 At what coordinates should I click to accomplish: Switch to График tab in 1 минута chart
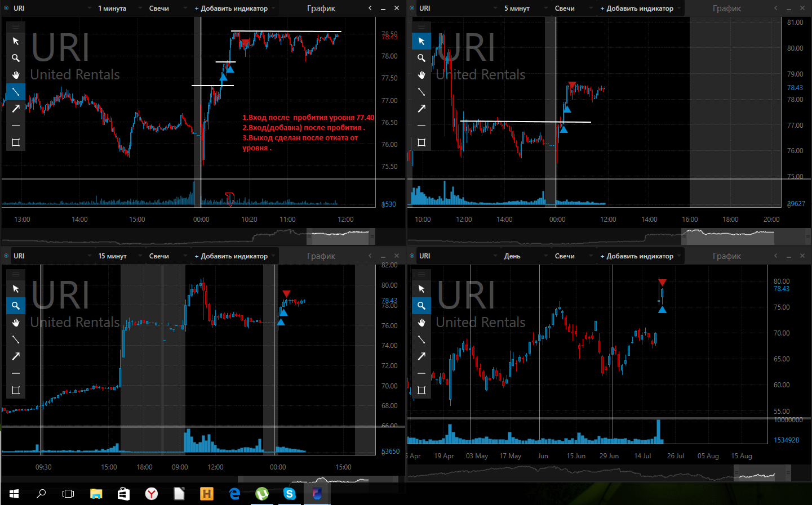pos(321,8)
